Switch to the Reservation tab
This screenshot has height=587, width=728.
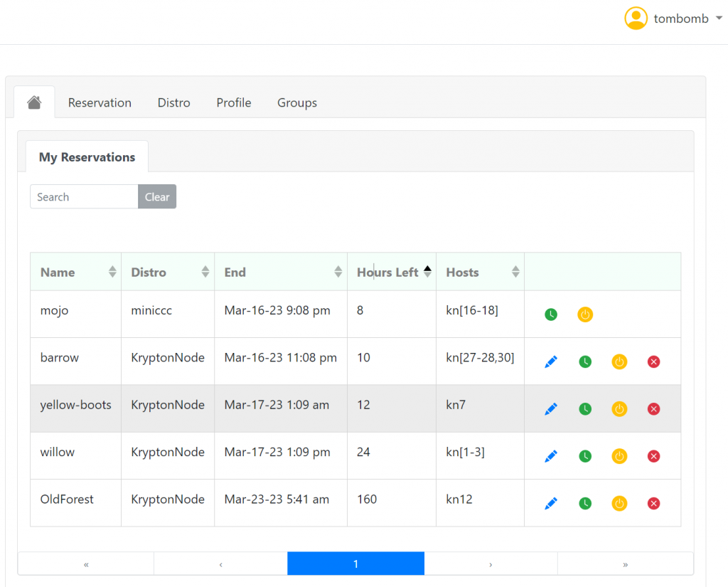[100, 102]
